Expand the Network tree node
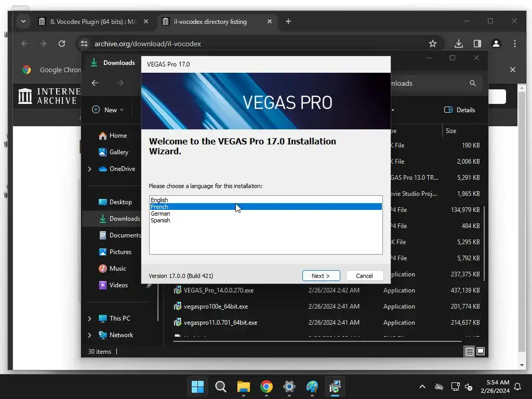Image resolution: width=532 pixels, height=399 pixels. [x=89, y=335]
